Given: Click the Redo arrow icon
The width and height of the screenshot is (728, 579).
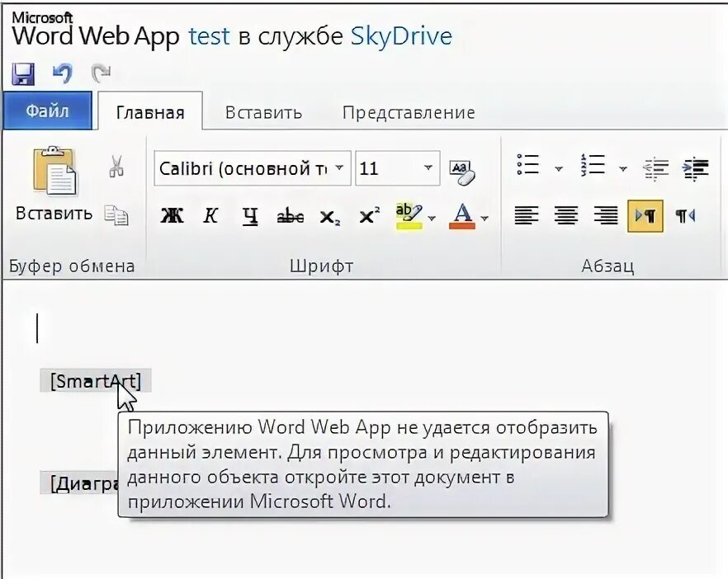Looking at the screenshot, I should [101, 73].
